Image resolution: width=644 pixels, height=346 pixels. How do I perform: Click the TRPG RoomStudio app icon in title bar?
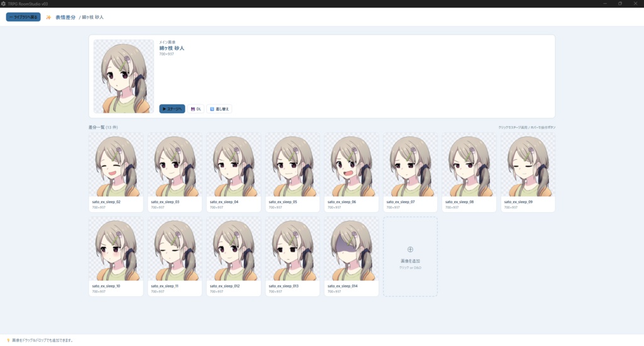pyautogui.click(x=3, y=4)
